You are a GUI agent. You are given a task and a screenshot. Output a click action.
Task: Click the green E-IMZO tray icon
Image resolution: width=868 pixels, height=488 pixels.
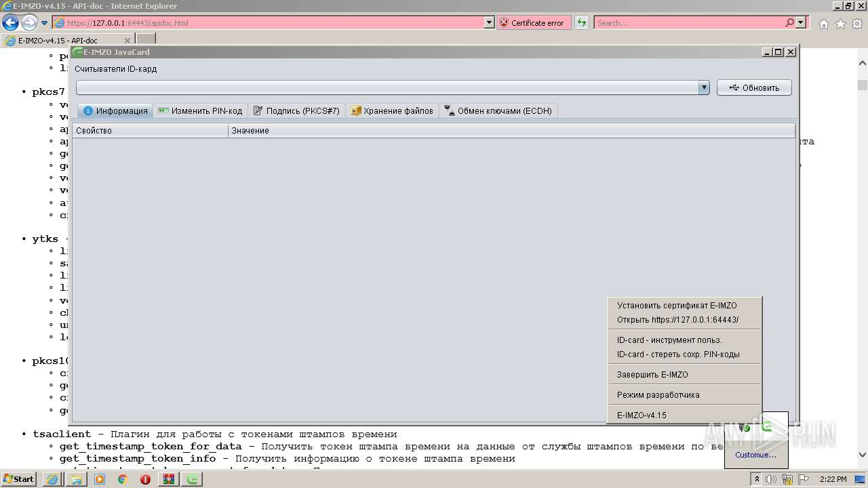click(x=767, y=427)
